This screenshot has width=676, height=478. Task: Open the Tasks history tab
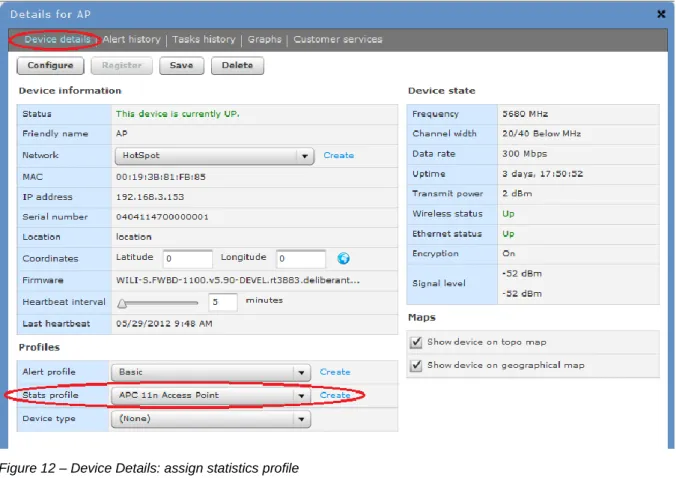tap(204, 40)
